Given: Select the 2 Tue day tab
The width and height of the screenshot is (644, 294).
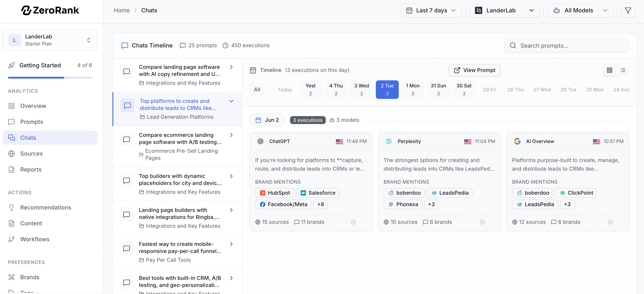Looking at the screenshot, I should (387, 90).
